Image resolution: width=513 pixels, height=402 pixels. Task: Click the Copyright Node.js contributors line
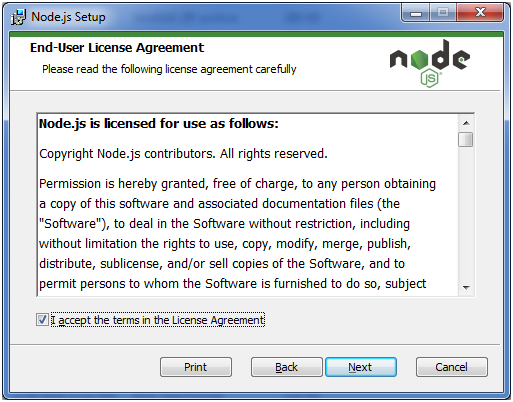183,154
